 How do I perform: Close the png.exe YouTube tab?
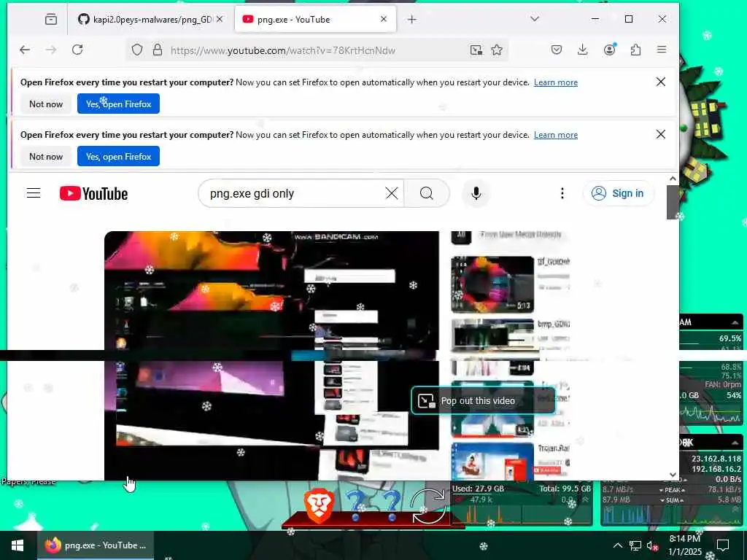tap(384, 19)
